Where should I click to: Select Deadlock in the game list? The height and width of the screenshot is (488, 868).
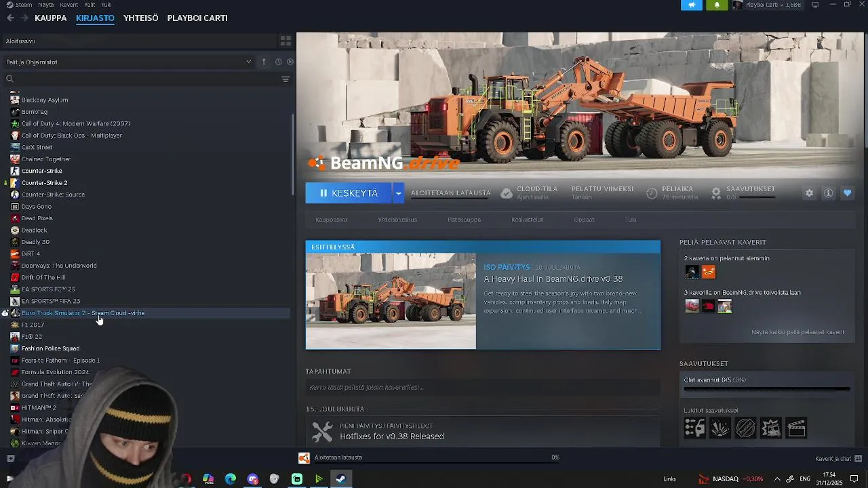pyautogui.click(x=34, y=230)
